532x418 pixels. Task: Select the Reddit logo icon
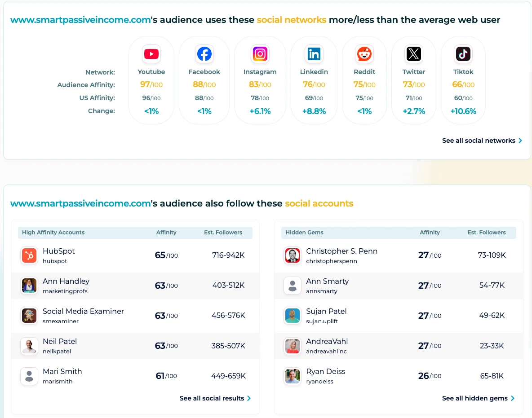[x=364, y=54]
